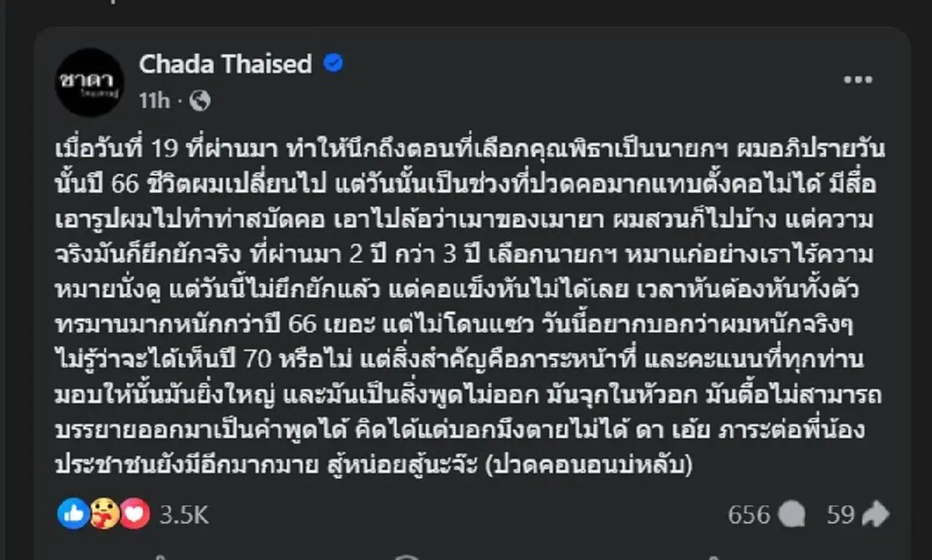The width and height of the screenshot is (932, 560).
Task: Select the Thai post text body
Action: [x=466, y=303]
